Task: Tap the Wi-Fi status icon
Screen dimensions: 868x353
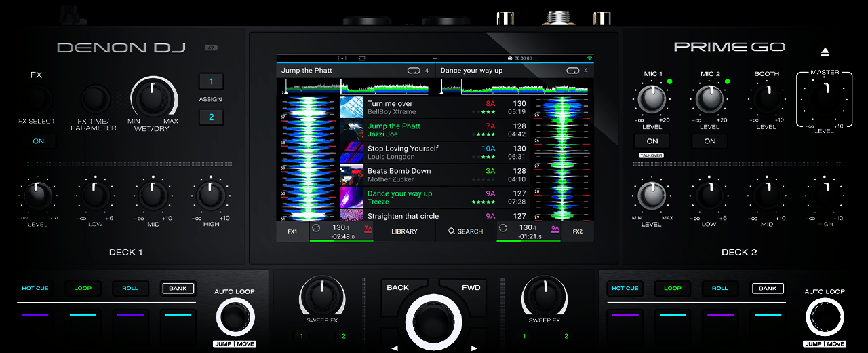Action: click(589, 58)
